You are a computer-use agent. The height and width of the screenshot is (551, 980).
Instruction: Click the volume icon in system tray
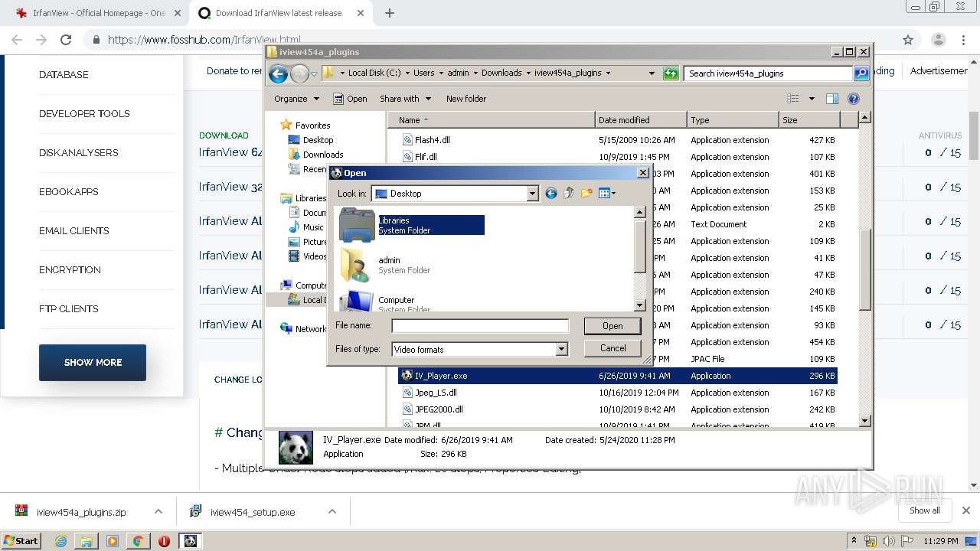889,541
